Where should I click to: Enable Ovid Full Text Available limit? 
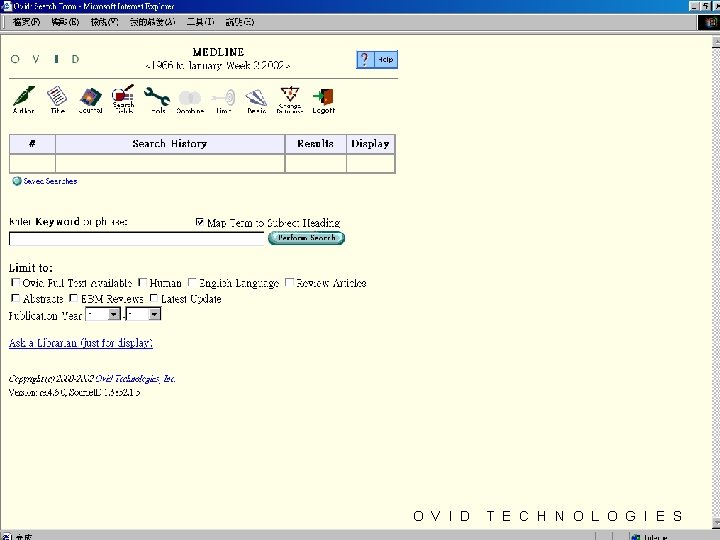click(15, 282)
